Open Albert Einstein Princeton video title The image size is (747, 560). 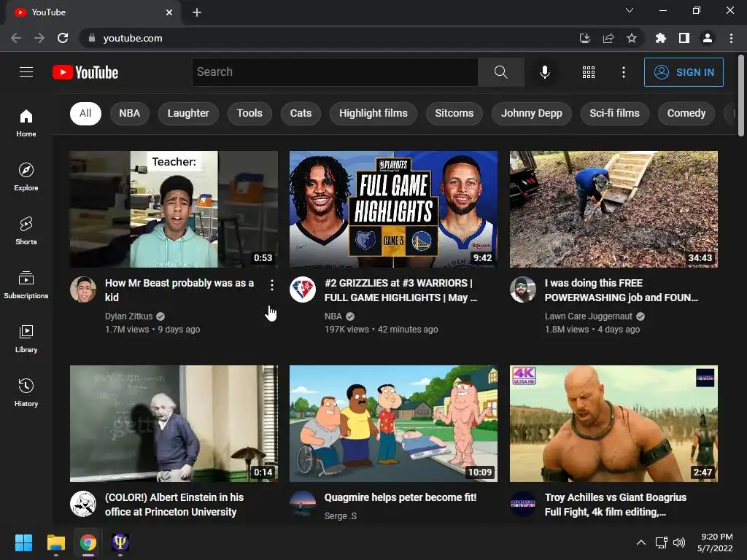pos(174,505)
